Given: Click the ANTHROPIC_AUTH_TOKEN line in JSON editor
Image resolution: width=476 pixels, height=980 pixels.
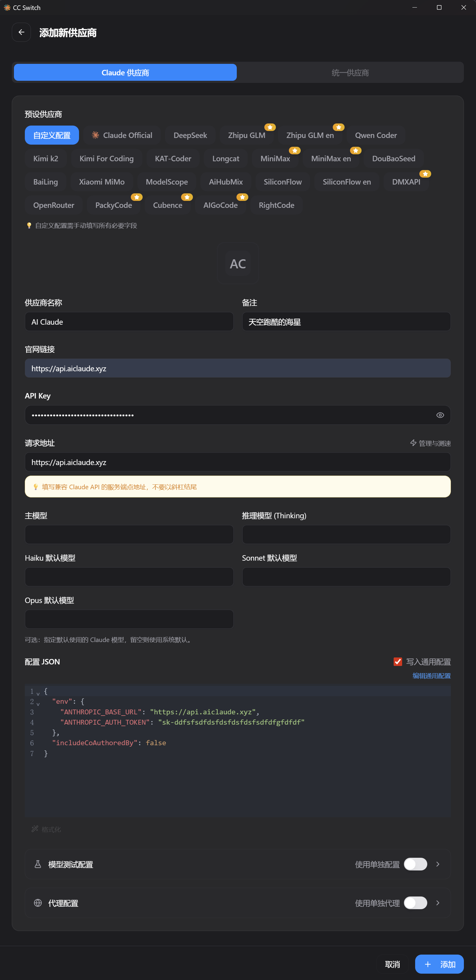Looking at the screenshot, I should pyautogui.click(x=182, y=722).
